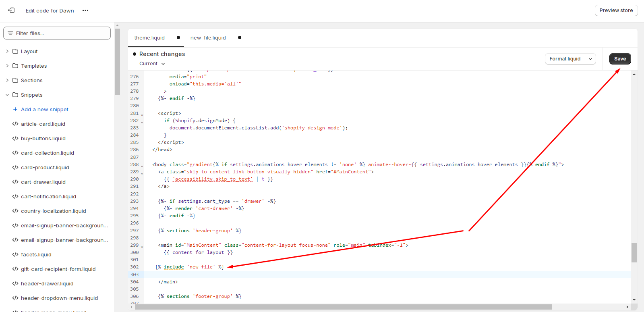
Task: Click the horizontal scroll left arrow
Action: pyautogui.click(x=131, y=307)
